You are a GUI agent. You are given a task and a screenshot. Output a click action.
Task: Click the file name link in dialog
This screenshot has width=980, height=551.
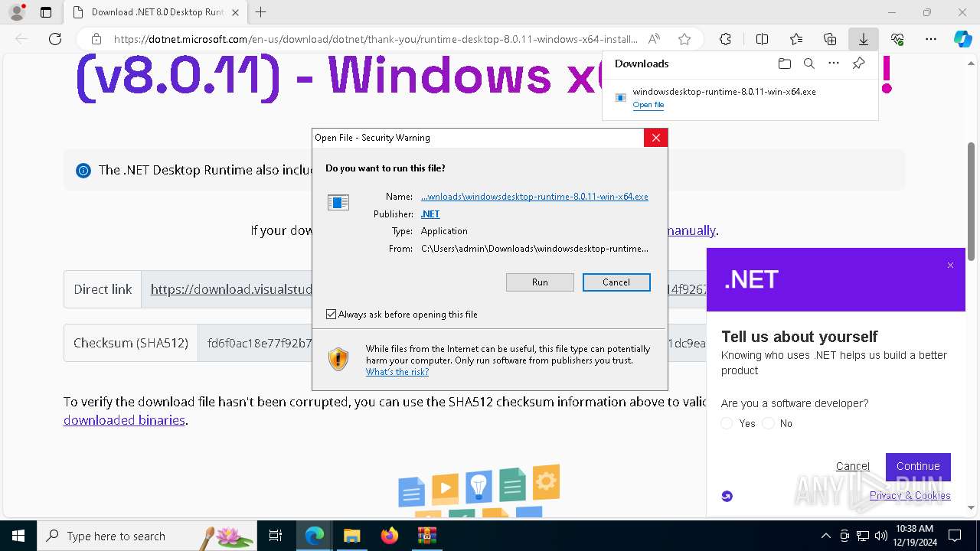[x=534, y=197]
